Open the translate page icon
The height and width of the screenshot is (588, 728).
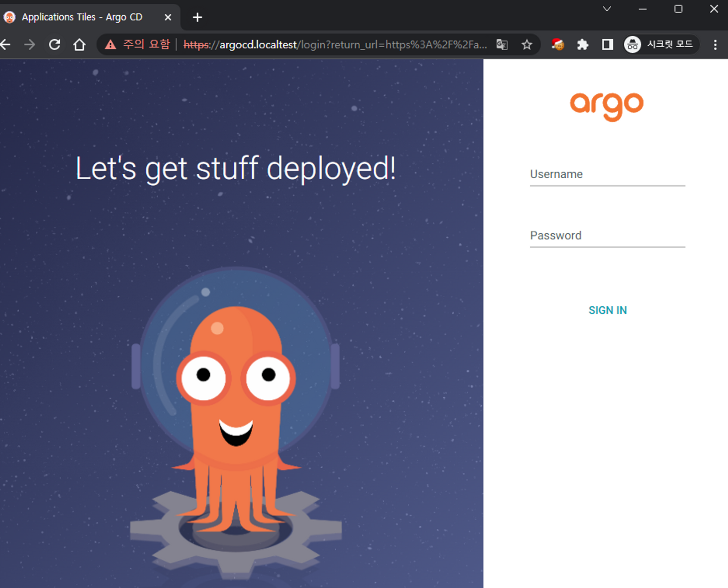pyautogui.click(x=502, y=45)
